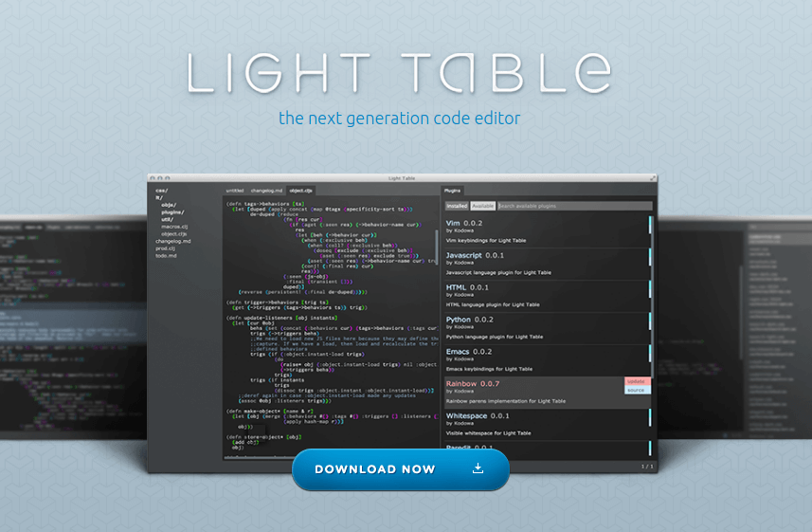Screen dimensions: 812x532
Task: Open object.cljs from the workspace tree
Action: 174,234
